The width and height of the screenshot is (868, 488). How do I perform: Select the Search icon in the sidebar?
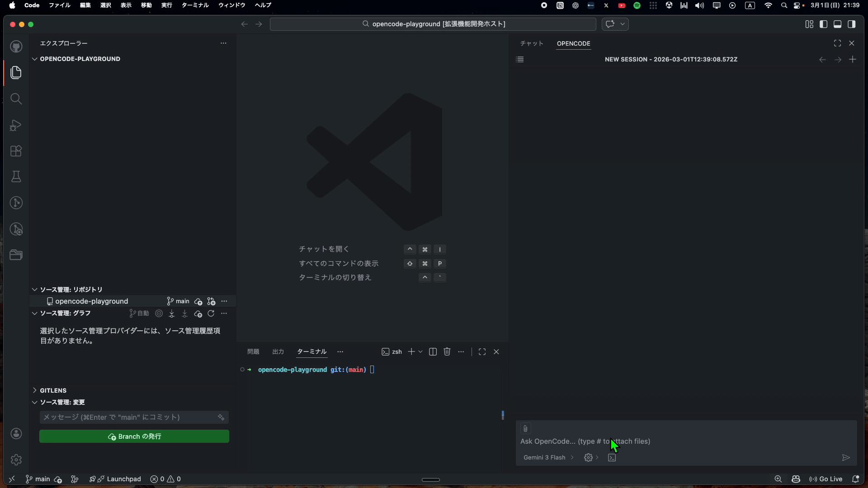pos(16,99)
